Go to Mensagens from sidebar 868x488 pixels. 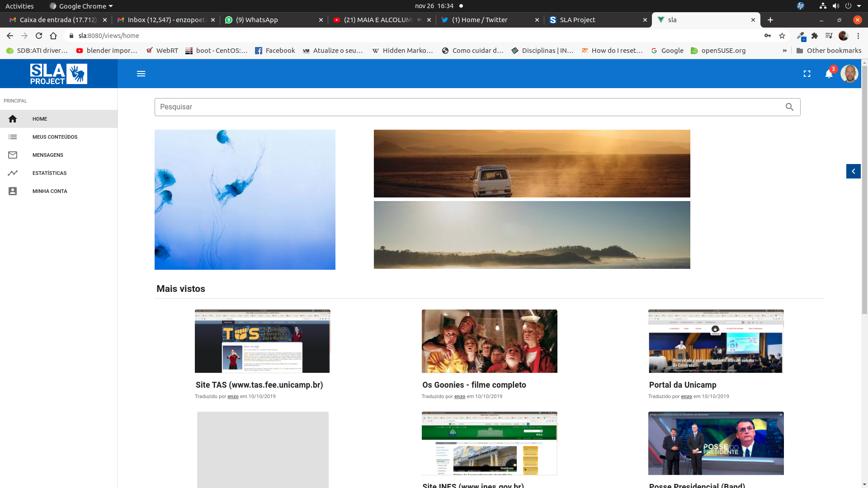(x=47, y=155)
